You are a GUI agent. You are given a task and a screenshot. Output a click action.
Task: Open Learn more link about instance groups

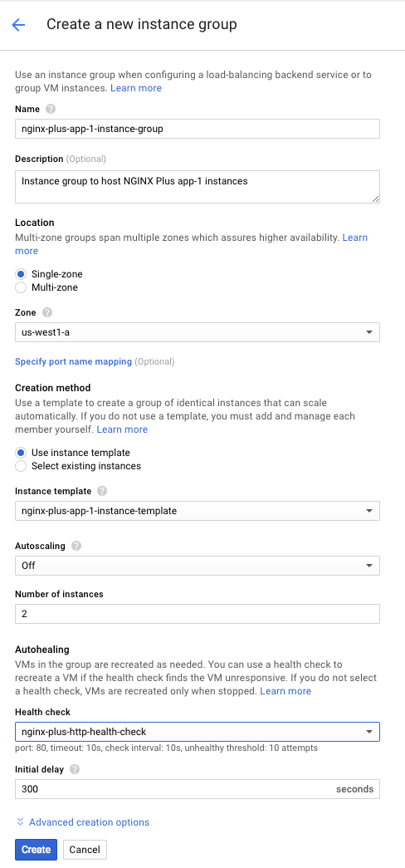click(x=136, y=88)
